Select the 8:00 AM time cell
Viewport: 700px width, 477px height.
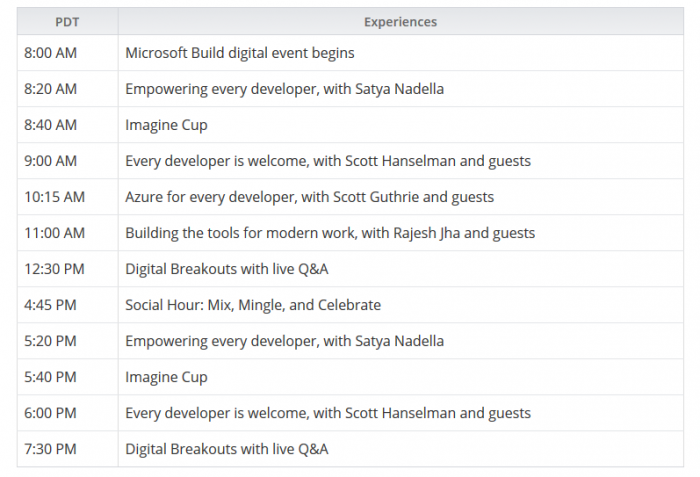pos(50,53)
